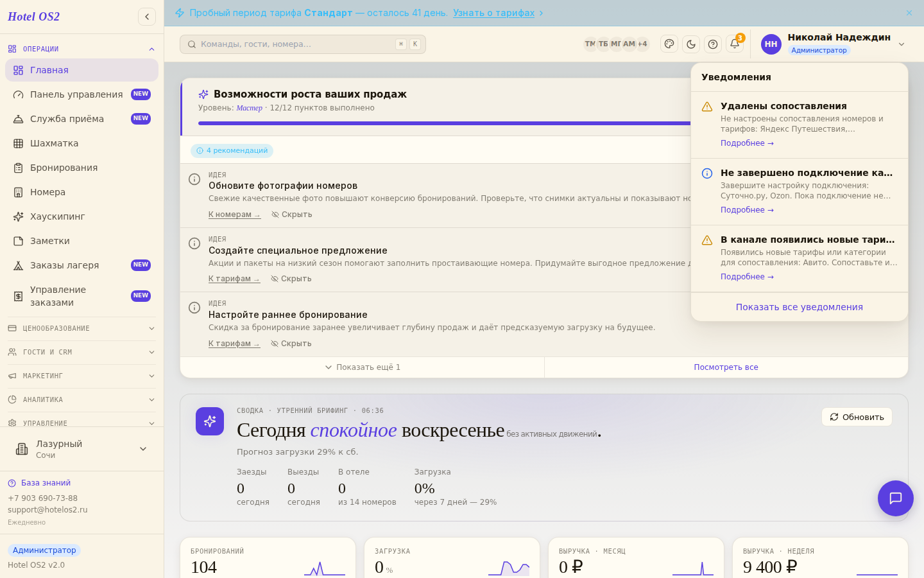
Task: Click Показать все уведомления
Action: 800,307
